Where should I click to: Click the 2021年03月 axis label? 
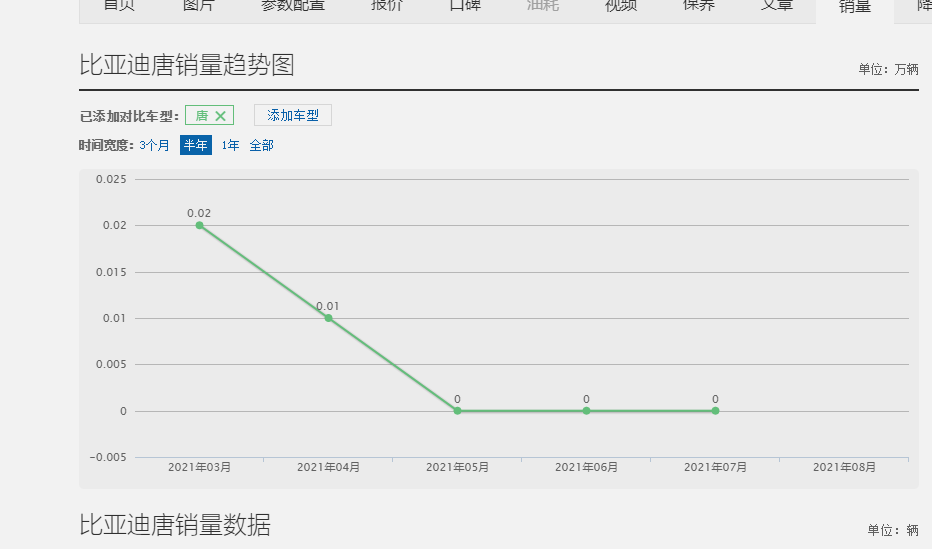click(x=199, y=467)
